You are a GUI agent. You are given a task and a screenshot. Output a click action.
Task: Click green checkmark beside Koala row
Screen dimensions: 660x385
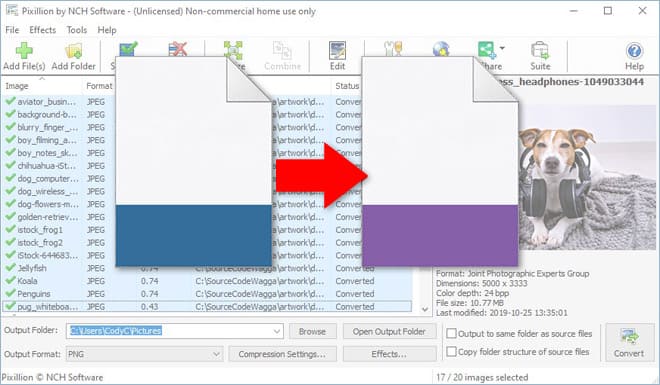click(x=11, y=281)
